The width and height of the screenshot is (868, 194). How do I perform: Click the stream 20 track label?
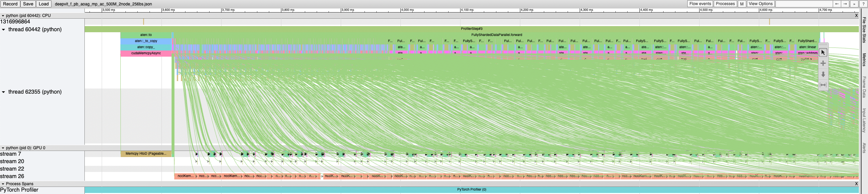[12, 161]
